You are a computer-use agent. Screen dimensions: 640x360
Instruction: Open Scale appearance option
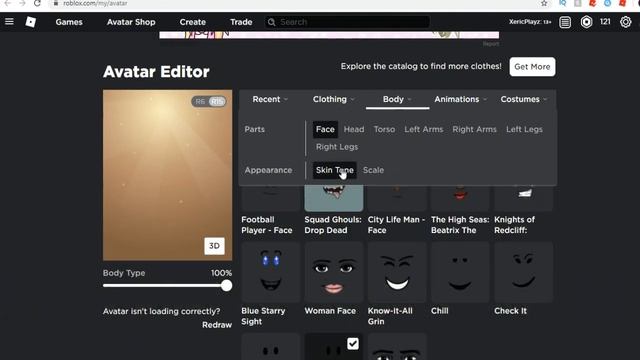(x=373, y=170)
